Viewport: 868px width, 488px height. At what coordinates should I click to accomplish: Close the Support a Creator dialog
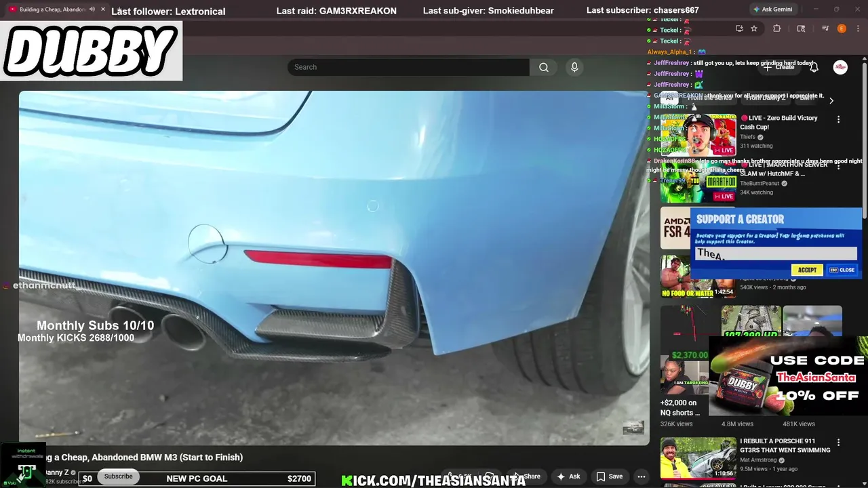[842, 270]
